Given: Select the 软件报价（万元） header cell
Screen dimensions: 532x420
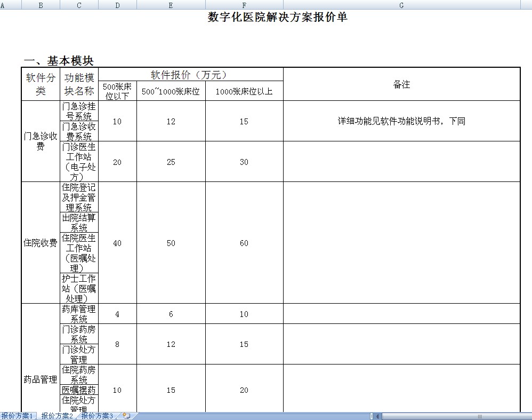Looking at the screenshot, I should point(190,75).
